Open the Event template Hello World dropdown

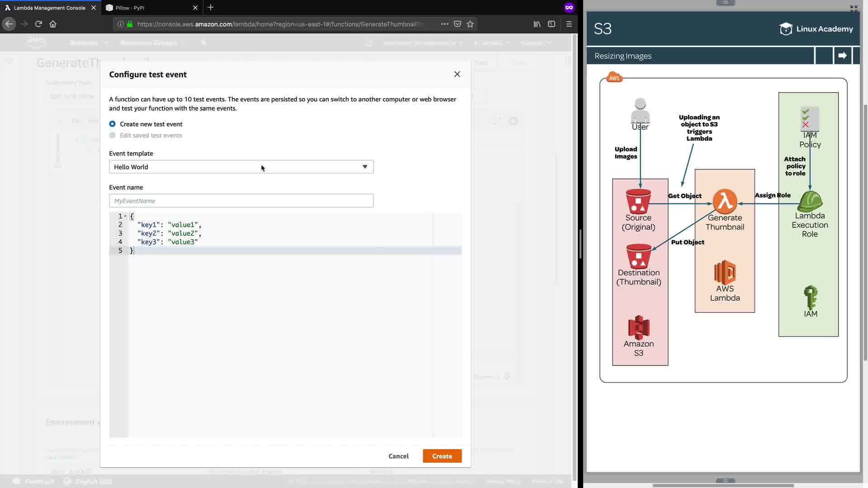click(241, 167)
